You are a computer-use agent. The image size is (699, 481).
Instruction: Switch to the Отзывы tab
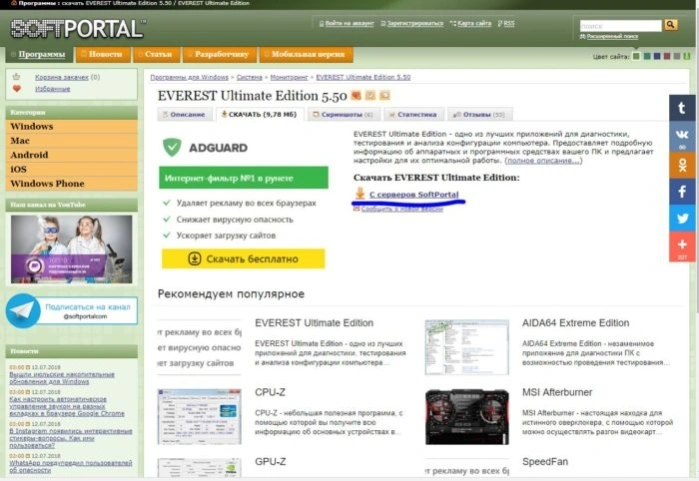coord(480,115)
